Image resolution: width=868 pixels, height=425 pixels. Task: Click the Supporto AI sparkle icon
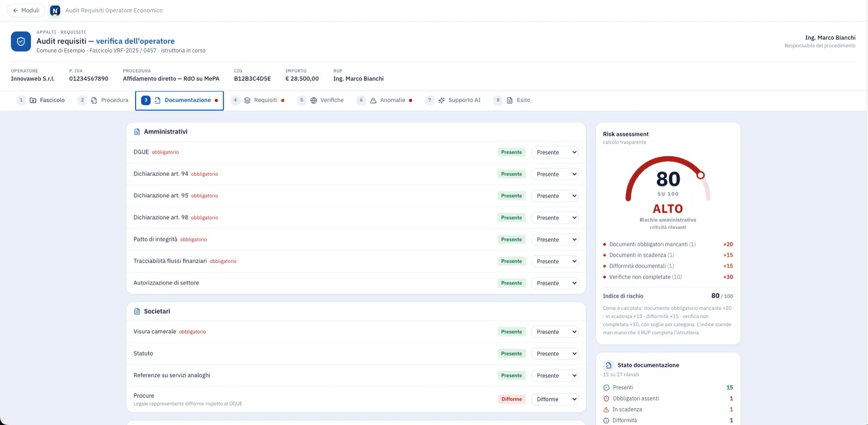pos(442,100)
